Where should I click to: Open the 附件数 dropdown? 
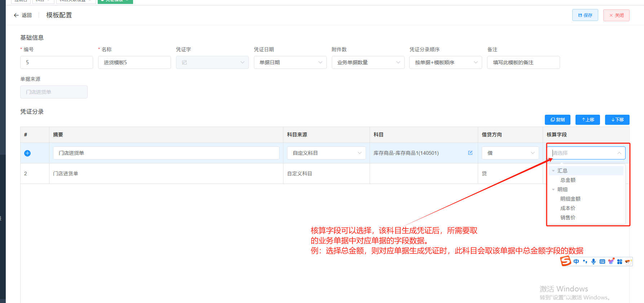coord(368,62)
